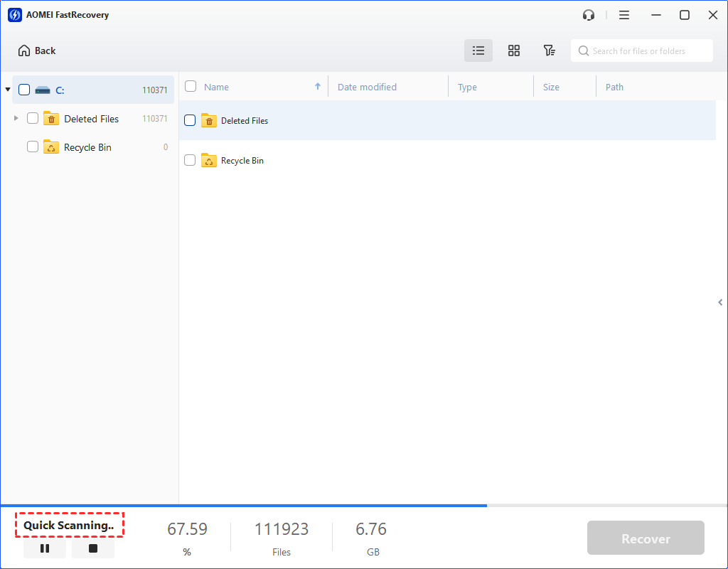Select Recycle Bin label in the tree
Screen dimensions: 728x569
click(87, 147)
